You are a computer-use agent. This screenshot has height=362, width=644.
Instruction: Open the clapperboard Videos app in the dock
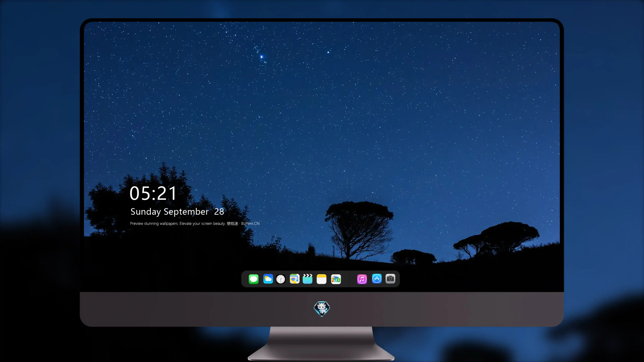308,279
